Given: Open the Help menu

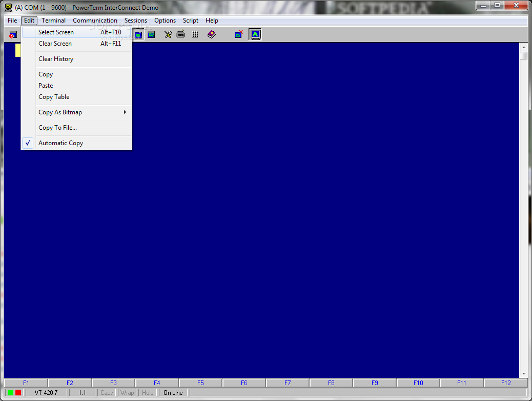Looking at the screenshot, I should tap(212, 21).
